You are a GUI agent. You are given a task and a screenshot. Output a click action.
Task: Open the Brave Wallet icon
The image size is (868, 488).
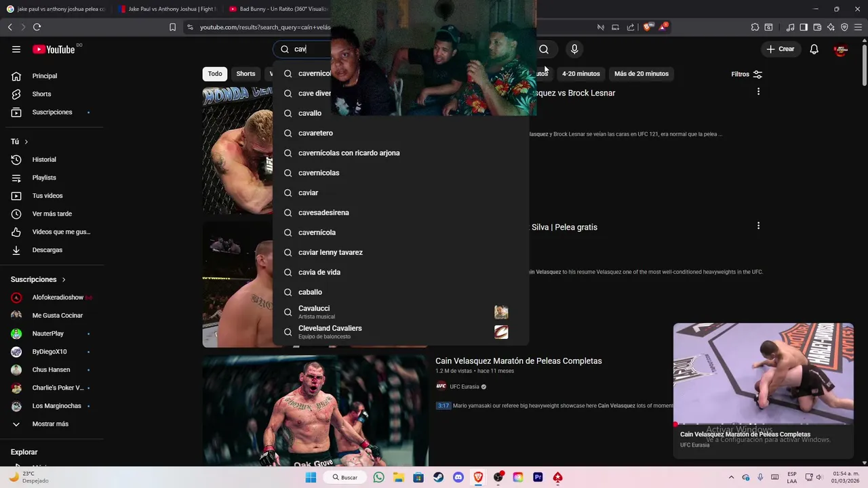[817, 27]
